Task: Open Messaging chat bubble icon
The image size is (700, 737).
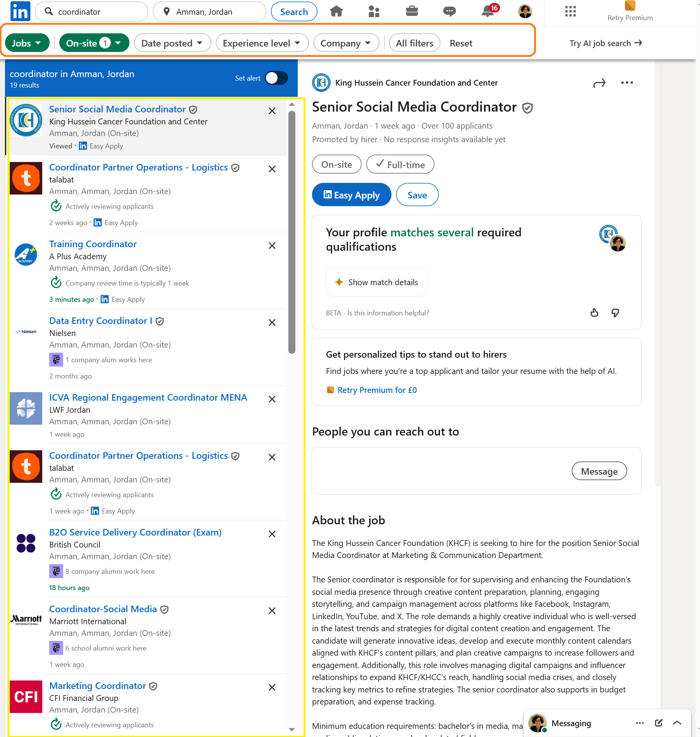Action: coord(449,11)
